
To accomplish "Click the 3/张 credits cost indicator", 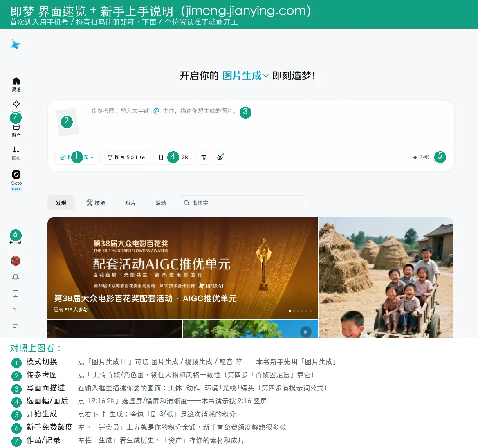I will 421,157.
